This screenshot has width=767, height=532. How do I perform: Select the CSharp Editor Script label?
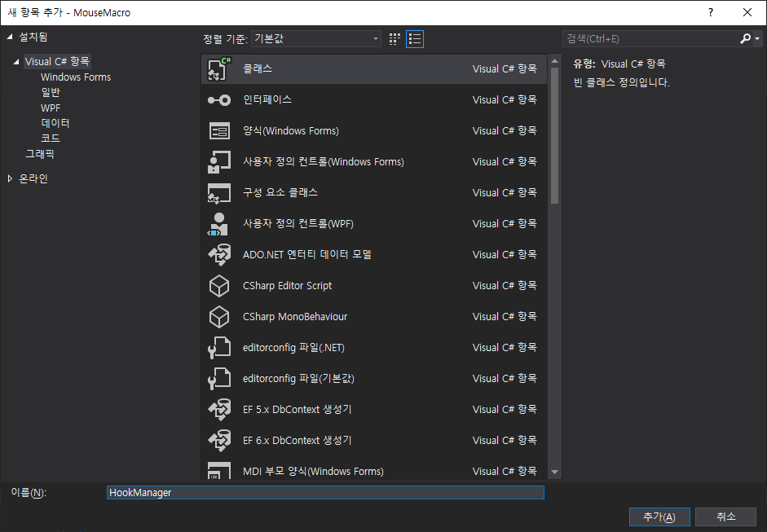[x=287, y=286]
